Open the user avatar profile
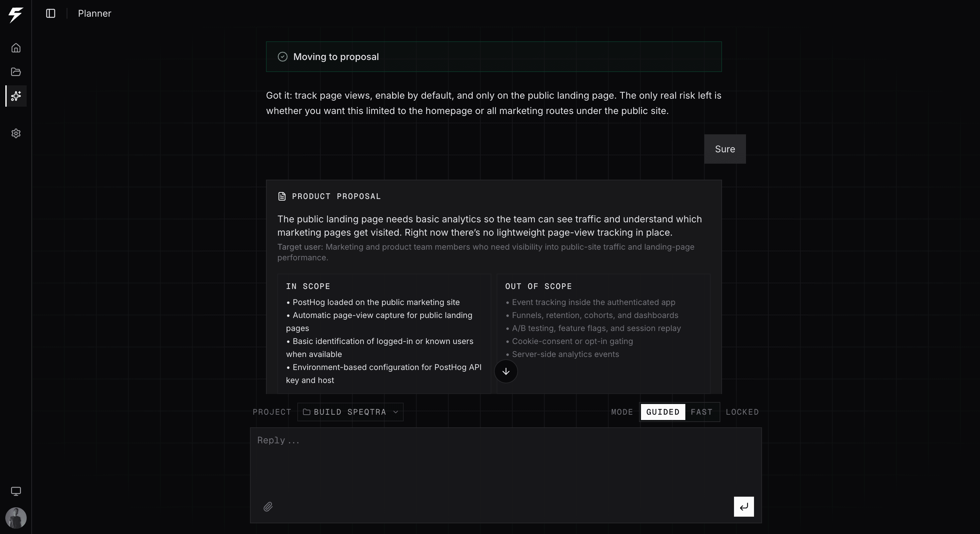980x534 pixels. [16, 518]
